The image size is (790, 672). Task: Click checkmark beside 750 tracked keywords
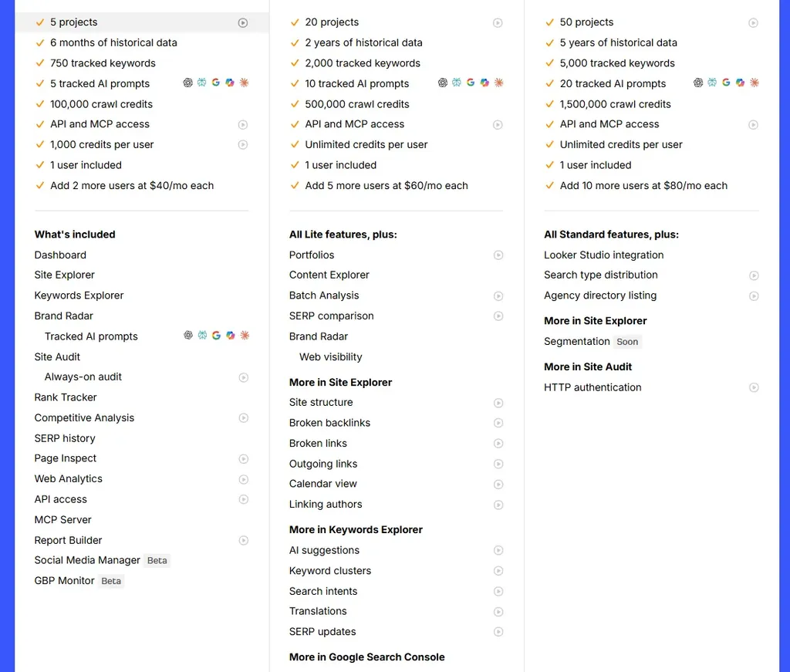pos(40,63)
